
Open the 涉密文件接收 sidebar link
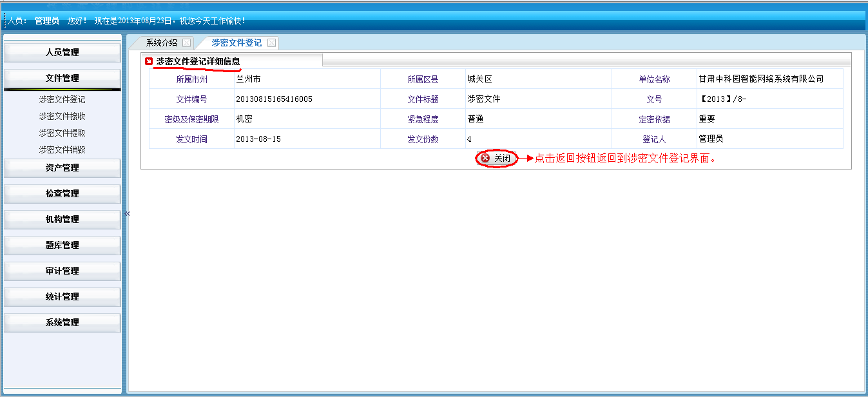(x=62, y=117)
